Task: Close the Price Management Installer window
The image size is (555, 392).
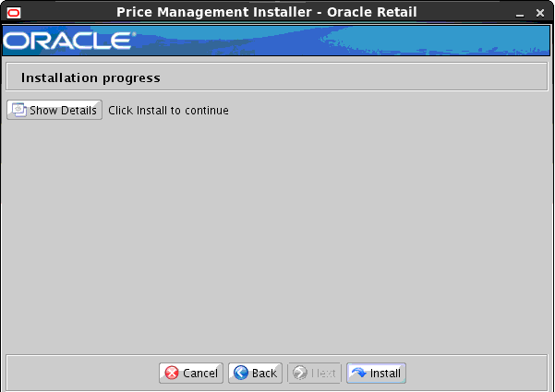Action: pyautogui.click(x=540, y=14)
